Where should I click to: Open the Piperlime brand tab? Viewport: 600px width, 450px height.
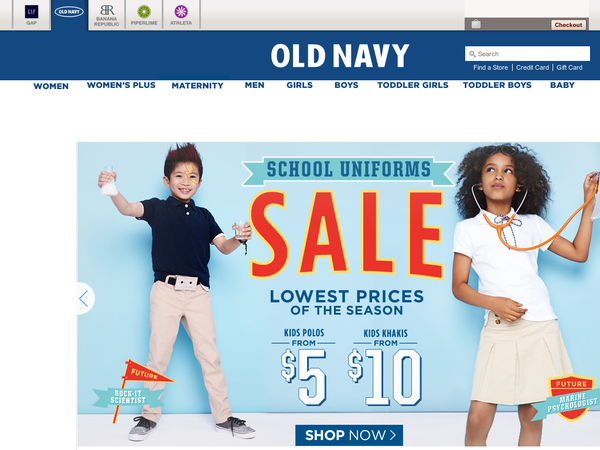coord(144,15)
